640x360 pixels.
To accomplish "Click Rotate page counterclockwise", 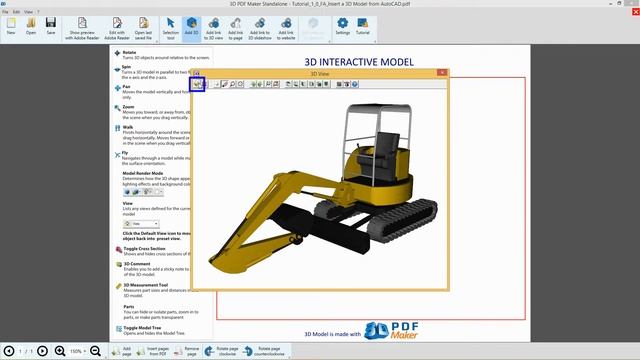I will click(264, 351).
